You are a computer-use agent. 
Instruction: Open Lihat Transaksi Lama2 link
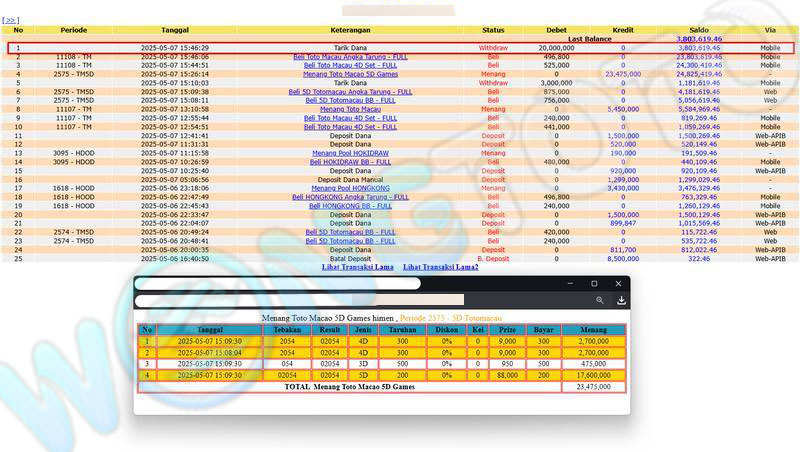point(440,267)
